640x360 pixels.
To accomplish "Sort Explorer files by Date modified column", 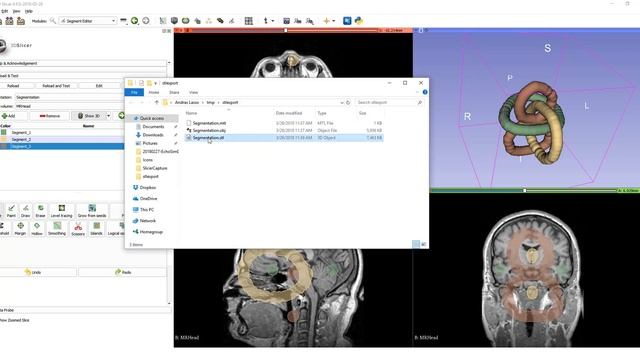I will [x=289, y=113].
